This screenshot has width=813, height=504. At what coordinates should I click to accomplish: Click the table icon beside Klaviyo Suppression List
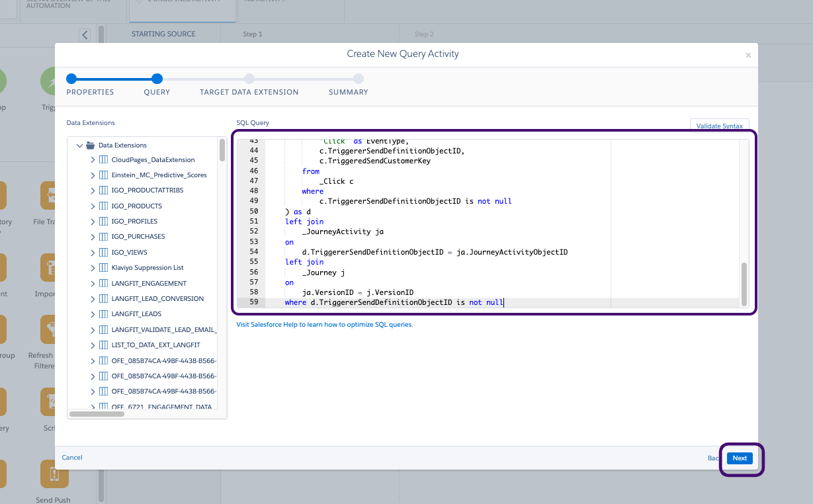click(x=105, y=267)
